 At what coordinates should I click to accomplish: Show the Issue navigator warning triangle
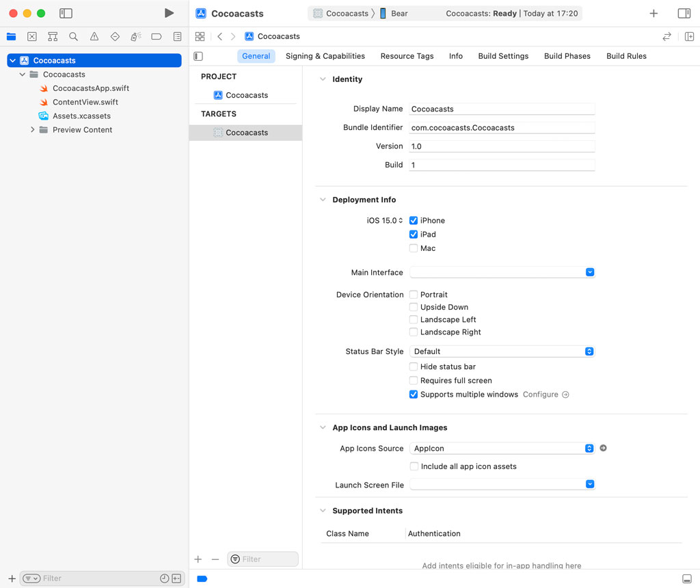[x=94, y=36]
